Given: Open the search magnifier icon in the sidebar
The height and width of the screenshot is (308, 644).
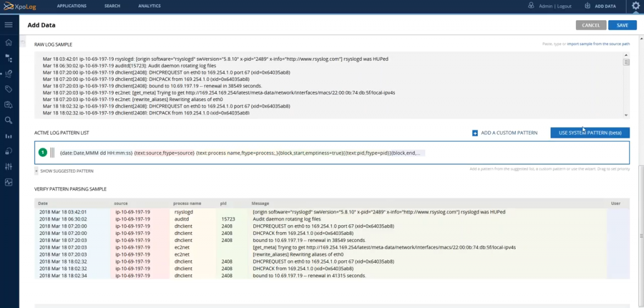Looking at the screenshot, I should click(x=8, y=120).
